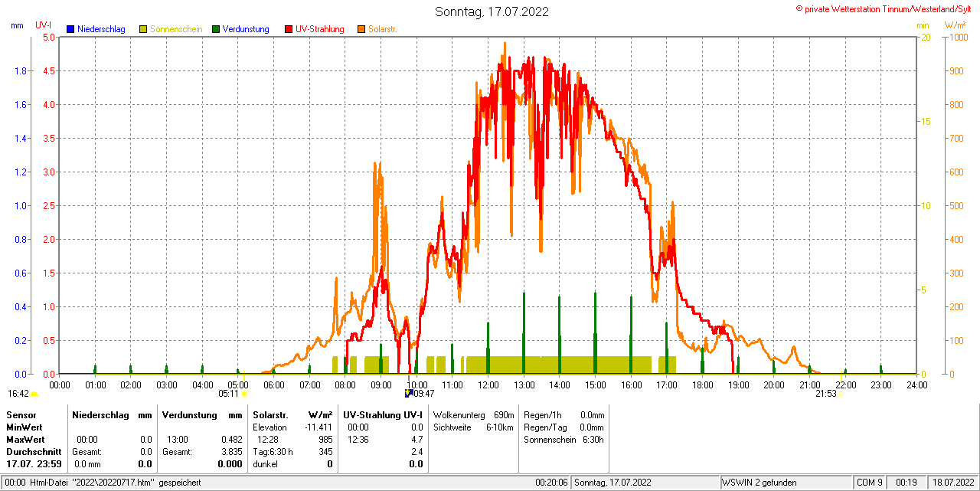Click the 00:19 status bar field

click(x=906, y=483)
